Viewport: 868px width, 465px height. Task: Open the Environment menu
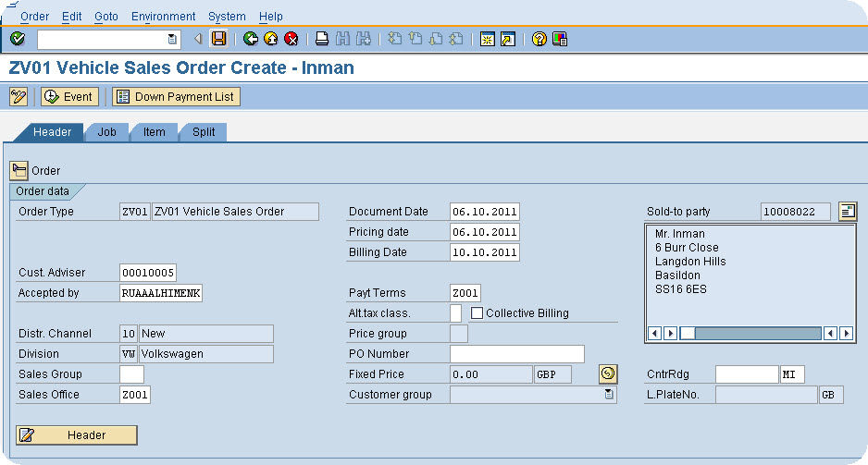pyautogui.click(x=163, y=17)
